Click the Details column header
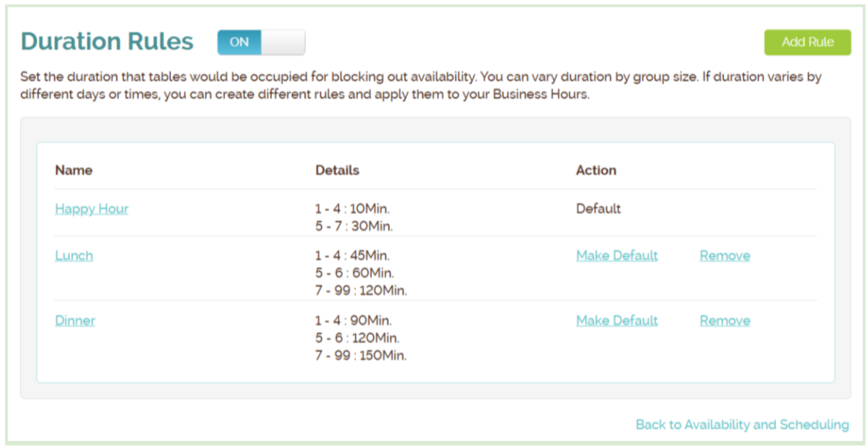The image size is (868, 446). click(x=337, y=170)
